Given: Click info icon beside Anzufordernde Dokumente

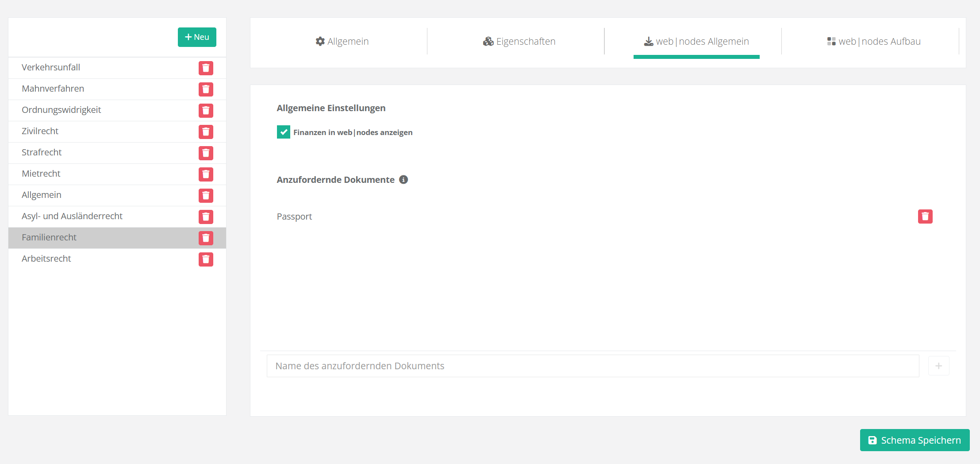Looking at the screenshot, I should click(403, 180).
